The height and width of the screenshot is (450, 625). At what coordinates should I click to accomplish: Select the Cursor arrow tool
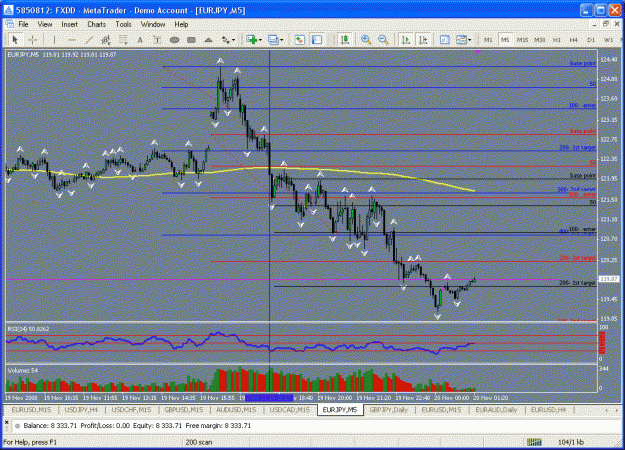[15, 39]
